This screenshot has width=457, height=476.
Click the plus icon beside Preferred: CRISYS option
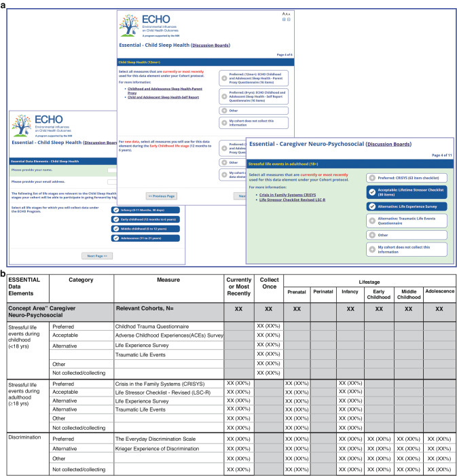tap(372, 177)
